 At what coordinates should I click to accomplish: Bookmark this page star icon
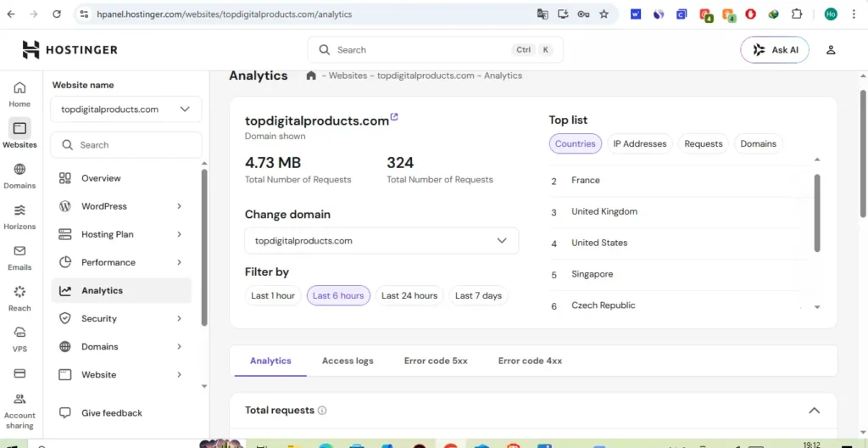[x=604, y=14]
